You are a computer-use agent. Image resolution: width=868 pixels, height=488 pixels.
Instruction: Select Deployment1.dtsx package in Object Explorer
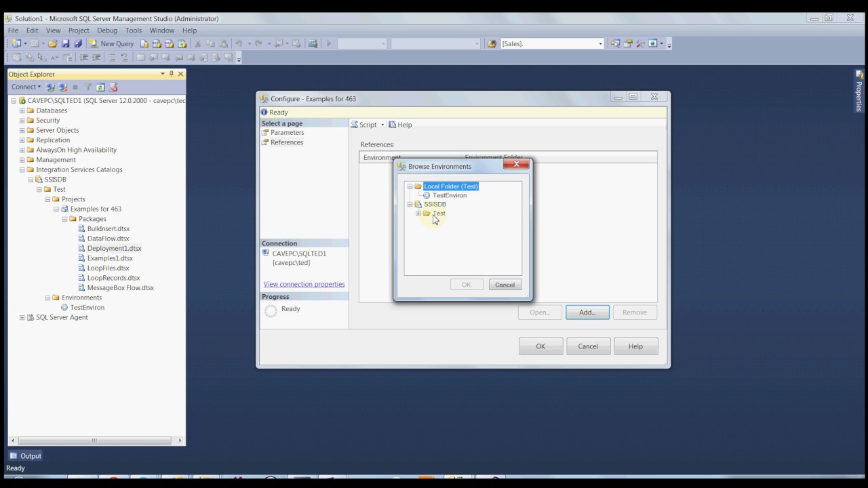coord(114,249)
